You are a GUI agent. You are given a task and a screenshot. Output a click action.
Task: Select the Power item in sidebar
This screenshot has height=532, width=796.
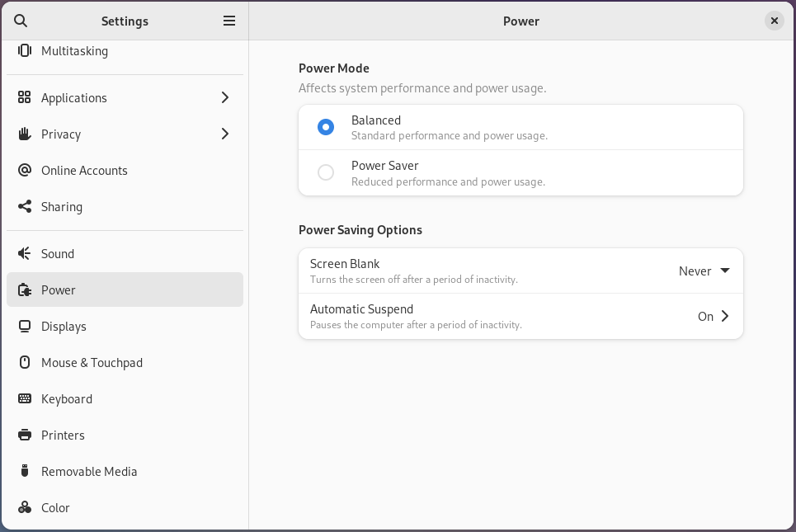tap(59, 290)
